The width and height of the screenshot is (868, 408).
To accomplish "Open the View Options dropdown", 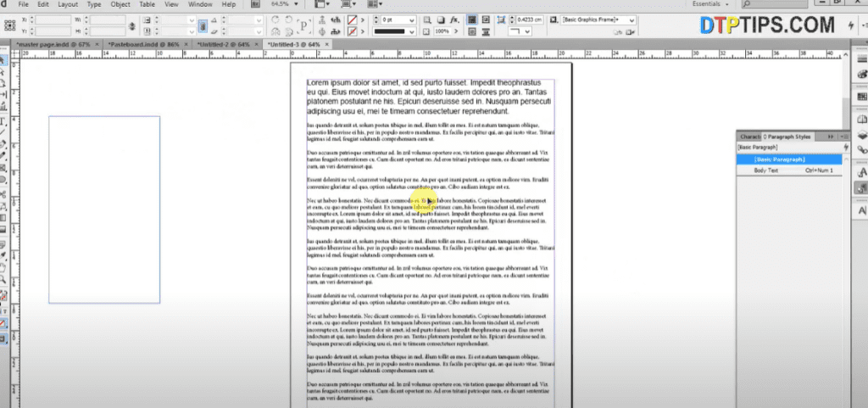I will (321, 4).
